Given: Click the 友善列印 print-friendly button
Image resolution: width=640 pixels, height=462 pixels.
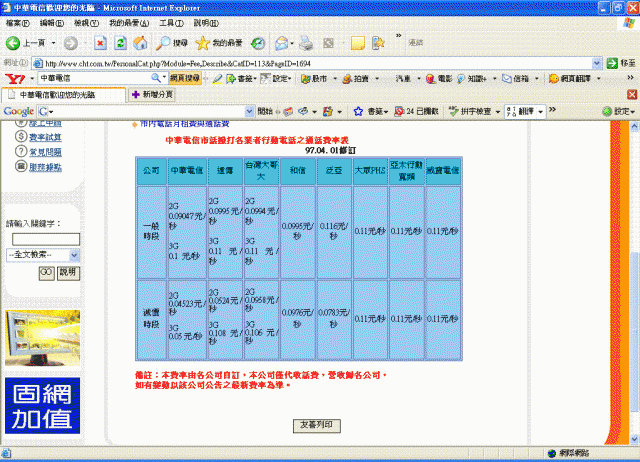Looking at the screenshot, I should coord(317,425).
